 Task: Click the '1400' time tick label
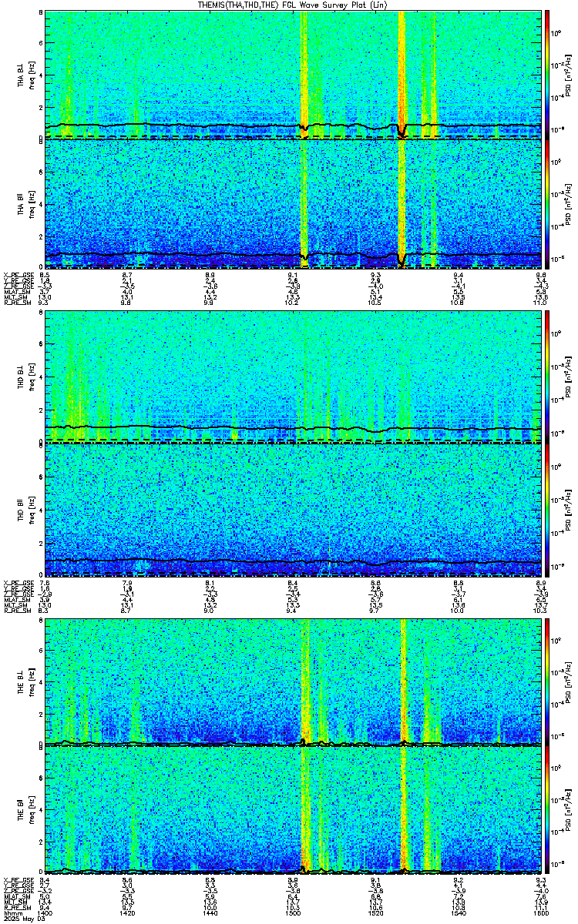point(45,913)
